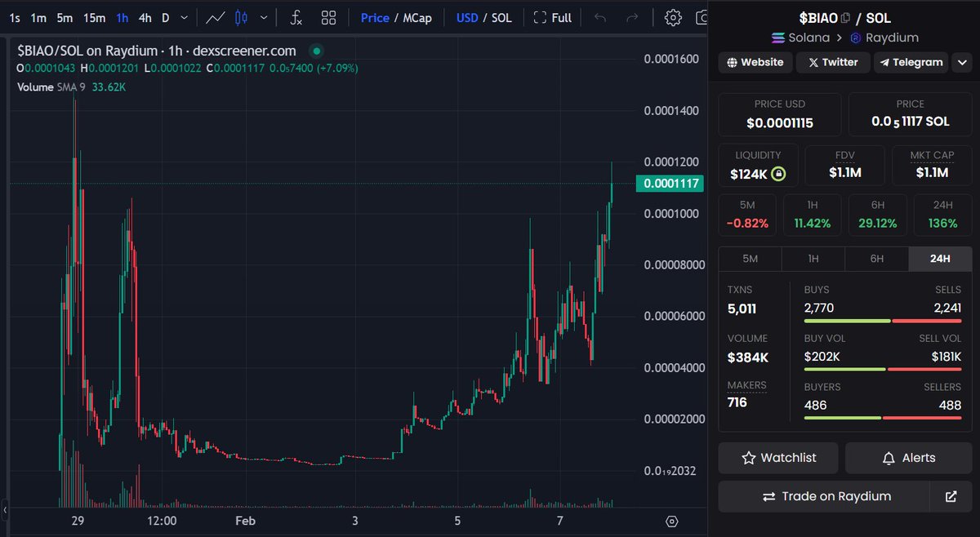Click the TXNS 5,011 value

click(742, 308)
